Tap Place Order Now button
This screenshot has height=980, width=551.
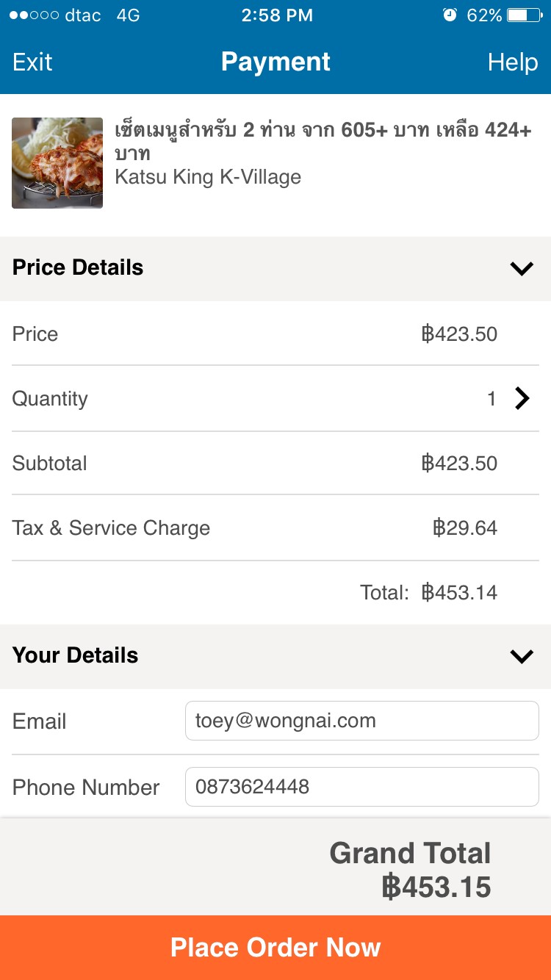click(x=275, y=948)
